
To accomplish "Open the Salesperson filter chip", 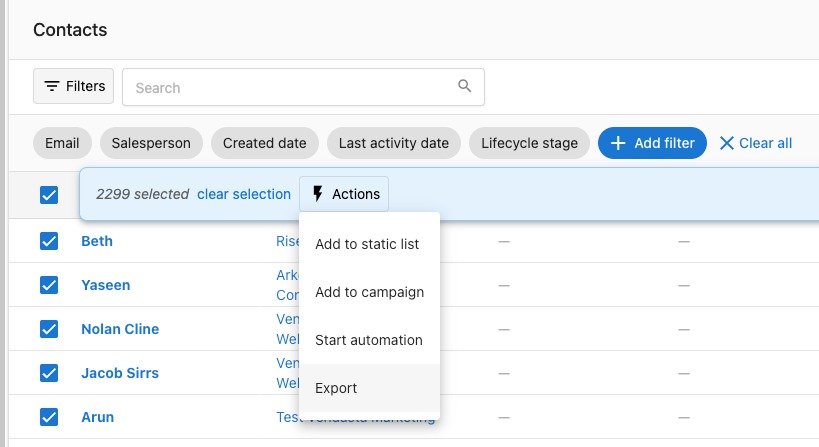I will click(151, 143).
